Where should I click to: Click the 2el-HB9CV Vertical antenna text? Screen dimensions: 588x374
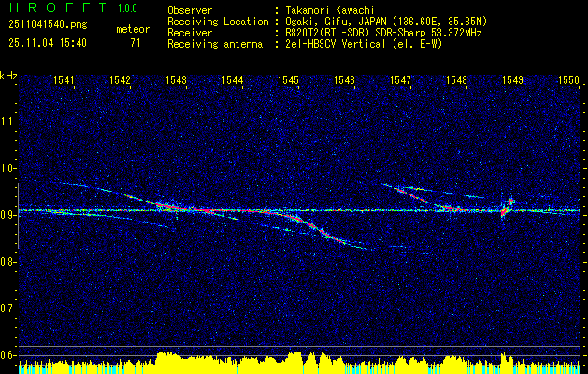[x=364, y=44]
